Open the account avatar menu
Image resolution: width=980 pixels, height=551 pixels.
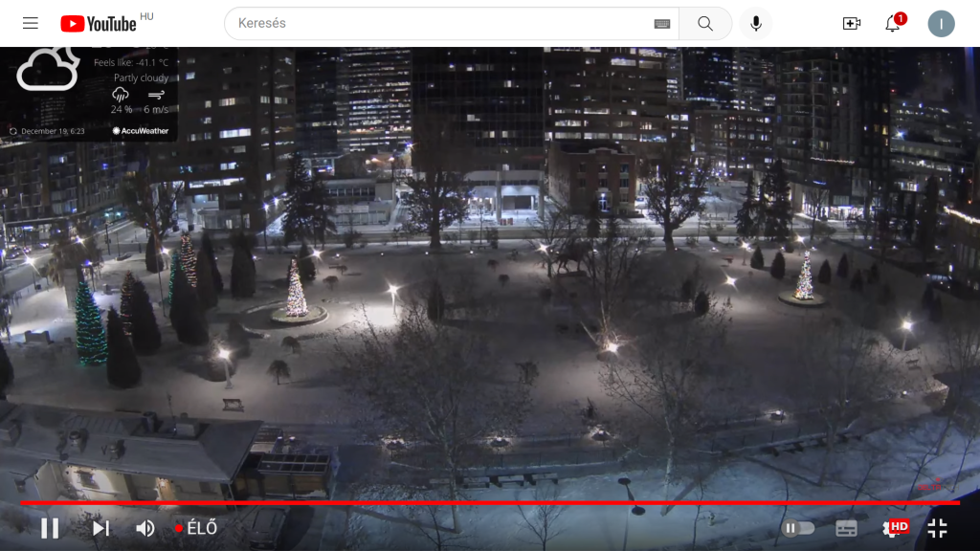(x=941, y=23)
